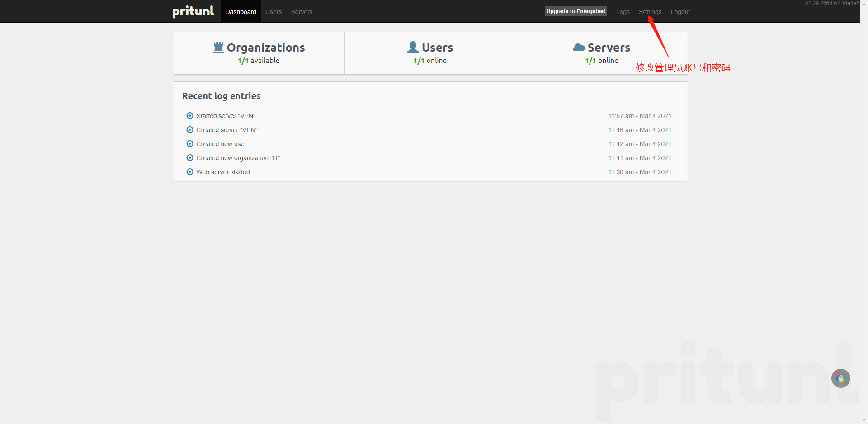The width and height of the screenshot is (868, 424).
Task: Click the Servers cloud icon
Action: (579, 48)
